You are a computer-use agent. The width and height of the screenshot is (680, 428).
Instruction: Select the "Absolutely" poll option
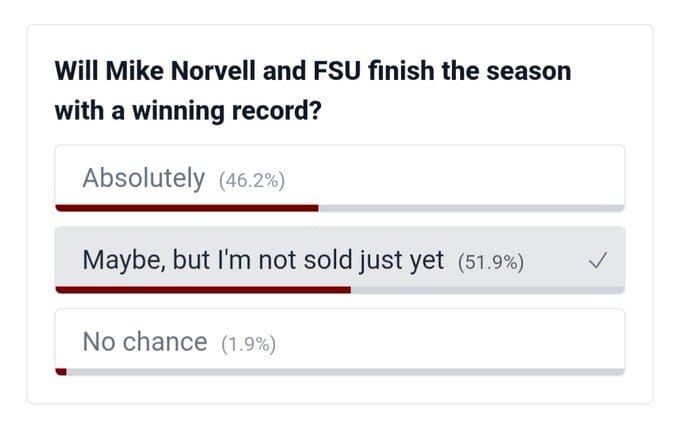point(143,179)
